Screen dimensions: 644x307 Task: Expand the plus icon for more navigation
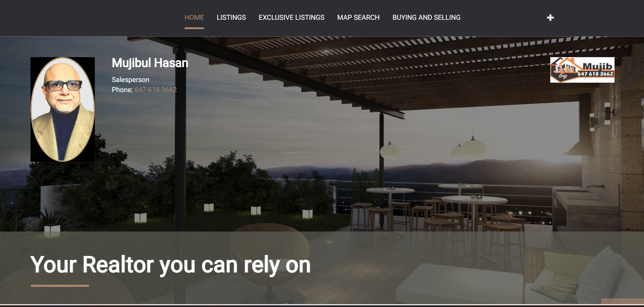550,18
